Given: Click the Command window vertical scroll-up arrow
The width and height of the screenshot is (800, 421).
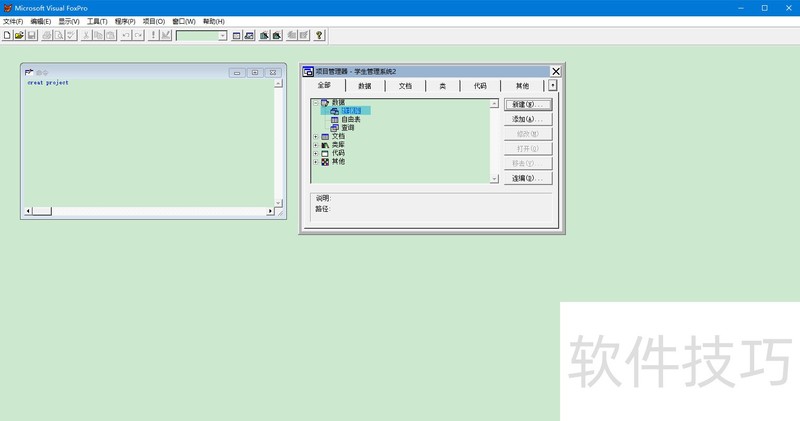Looking at the screenshot, I should [279, 83].
